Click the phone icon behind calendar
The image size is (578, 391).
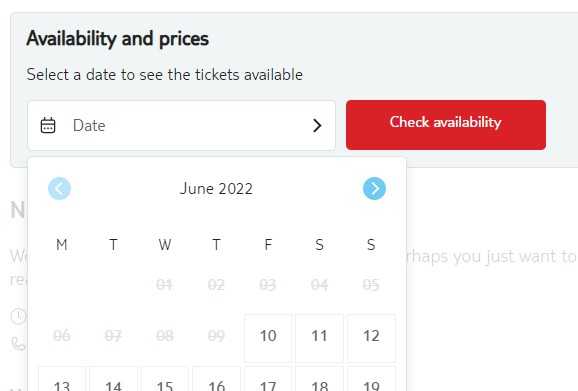click(18, 343)
